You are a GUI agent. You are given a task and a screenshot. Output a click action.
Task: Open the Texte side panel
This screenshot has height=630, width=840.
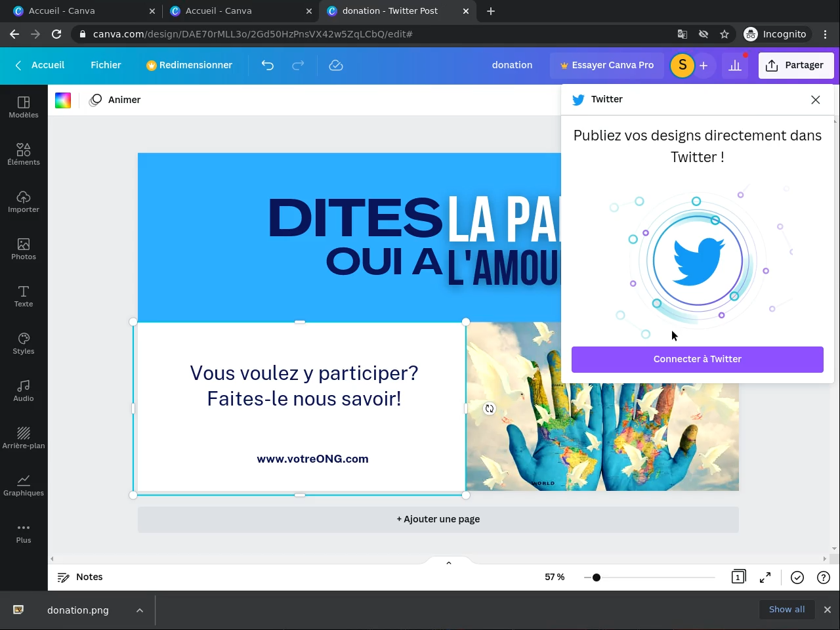tap(24, 296)
